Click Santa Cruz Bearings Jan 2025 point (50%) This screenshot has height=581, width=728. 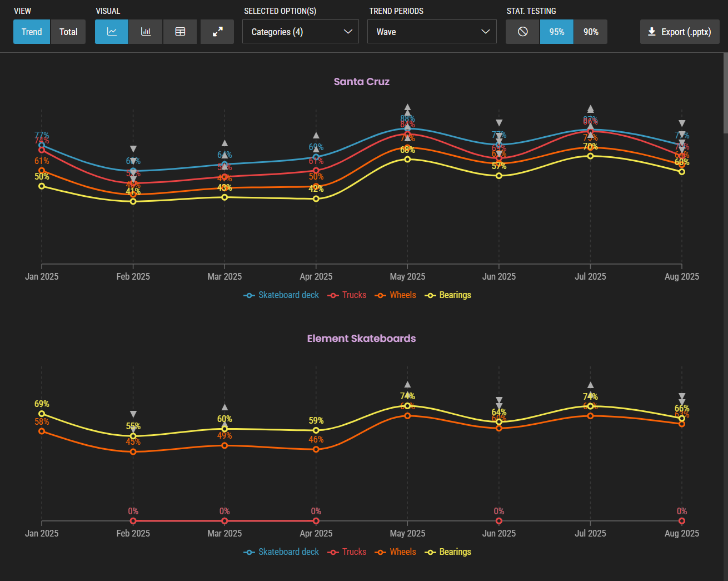click(x=42, y=186)
